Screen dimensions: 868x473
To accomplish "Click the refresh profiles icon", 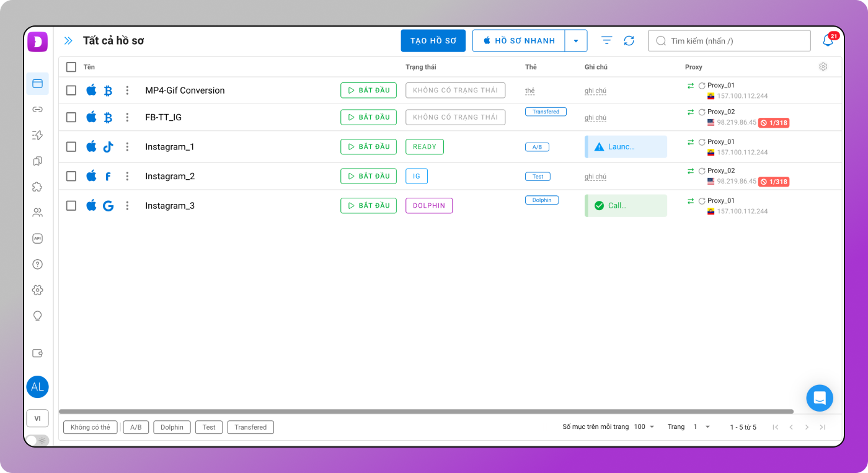I will coord(629,41).
